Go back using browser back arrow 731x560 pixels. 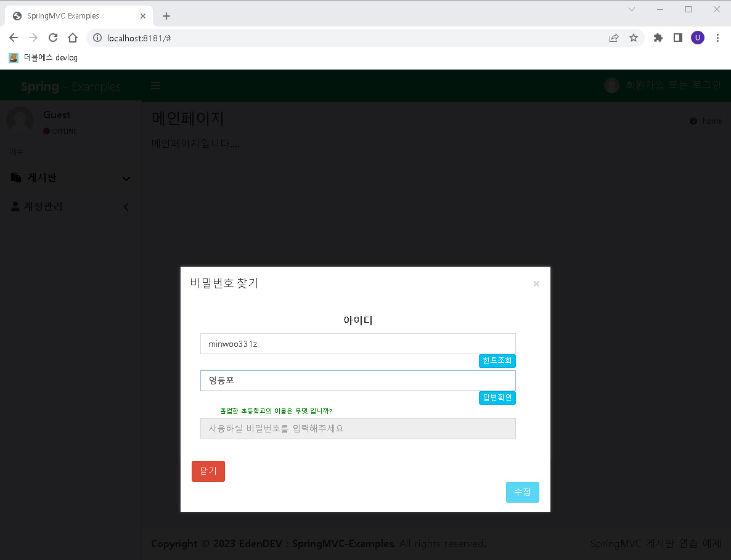pos(14,38)
